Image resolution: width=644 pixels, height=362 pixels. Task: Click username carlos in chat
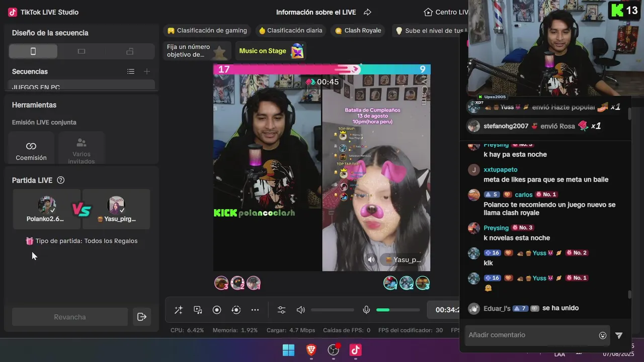coord(524,195)
